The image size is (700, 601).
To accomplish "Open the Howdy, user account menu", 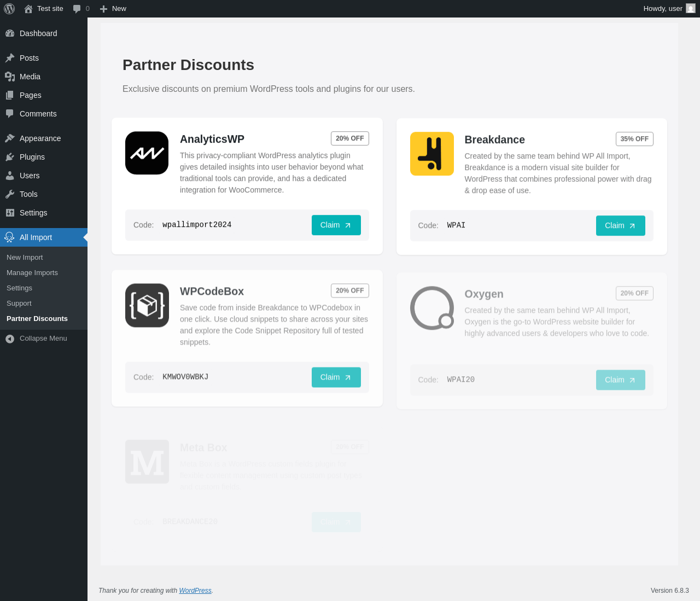I will tap(669, 9).
